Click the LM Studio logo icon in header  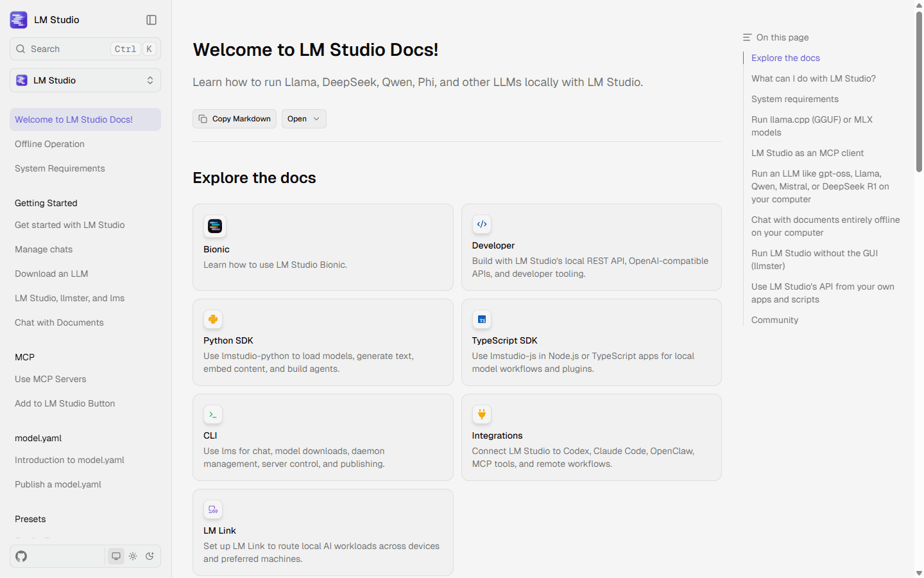19,20
